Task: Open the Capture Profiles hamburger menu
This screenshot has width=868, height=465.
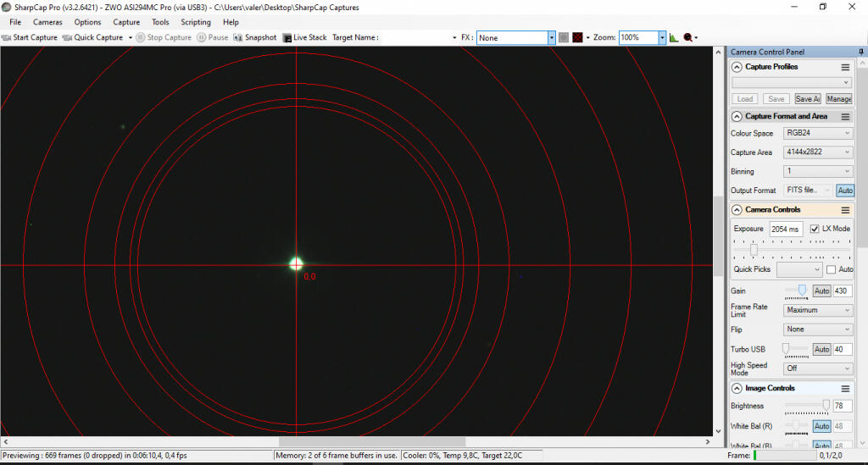Action: [x=844, y=67]
